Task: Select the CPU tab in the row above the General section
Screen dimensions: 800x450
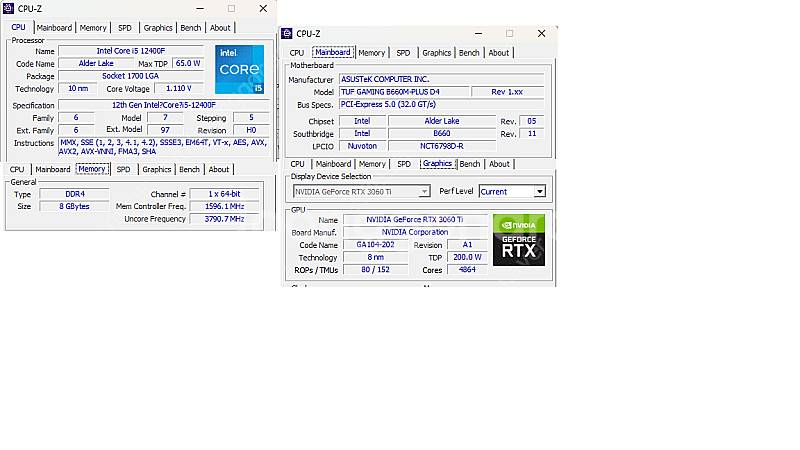Action: pyautogui.click(x=17, y=169)
